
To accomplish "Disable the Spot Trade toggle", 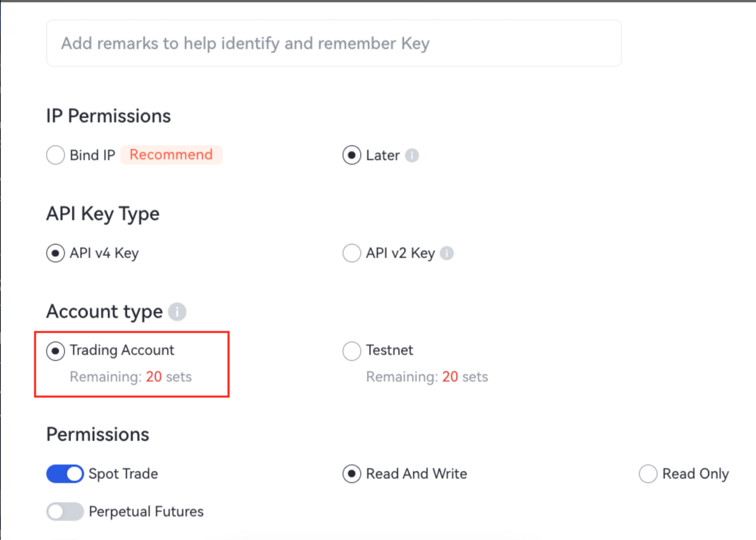I will coord(65,474).
